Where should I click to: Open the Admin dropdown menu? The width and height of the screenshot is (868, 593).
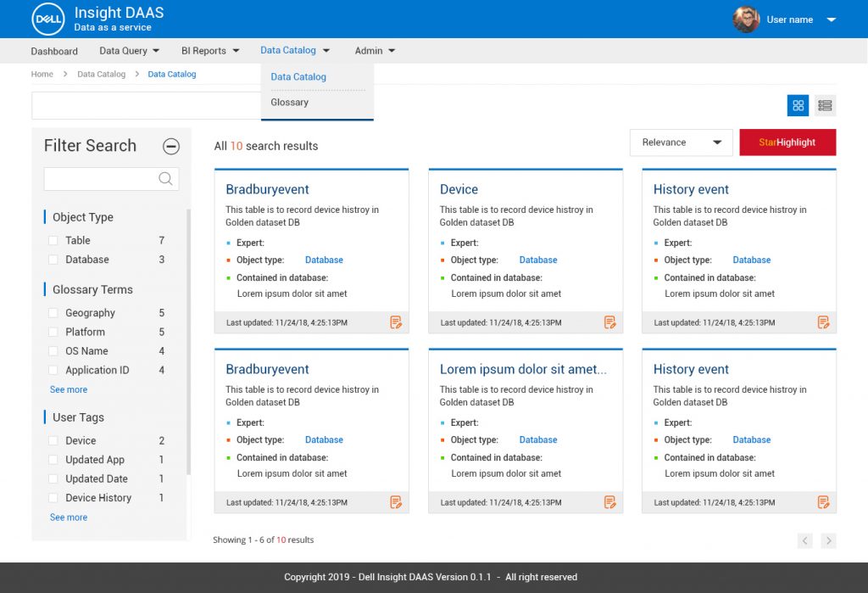point(375,51)
